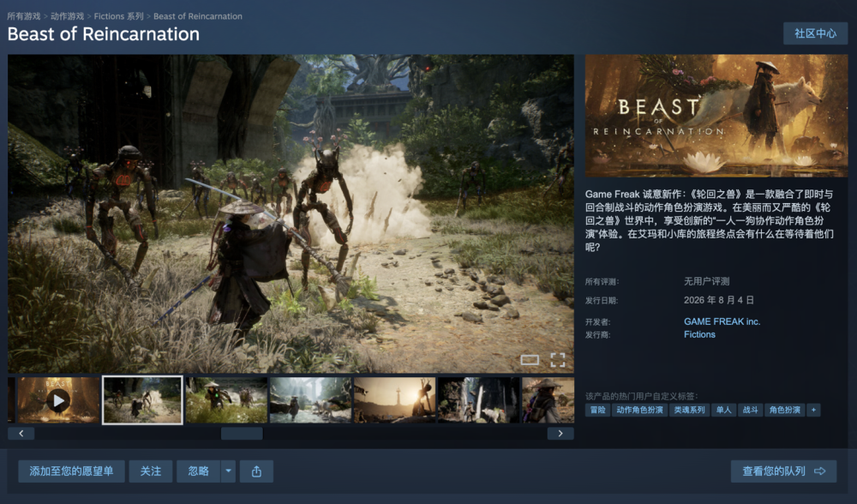857x504 pixels.
Task: Open publisher Fictions link
Action: pyautogui.click(x=699, y=334)
